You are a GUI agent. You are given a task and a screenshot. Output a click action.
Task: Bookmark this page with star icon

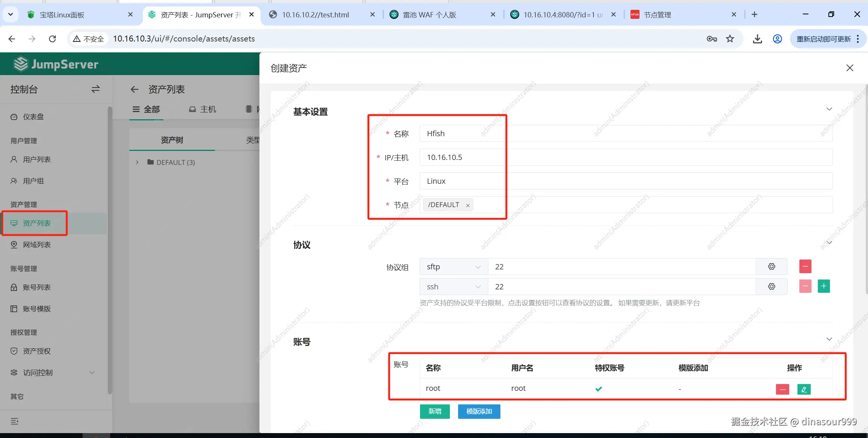[x=730, y=39]
